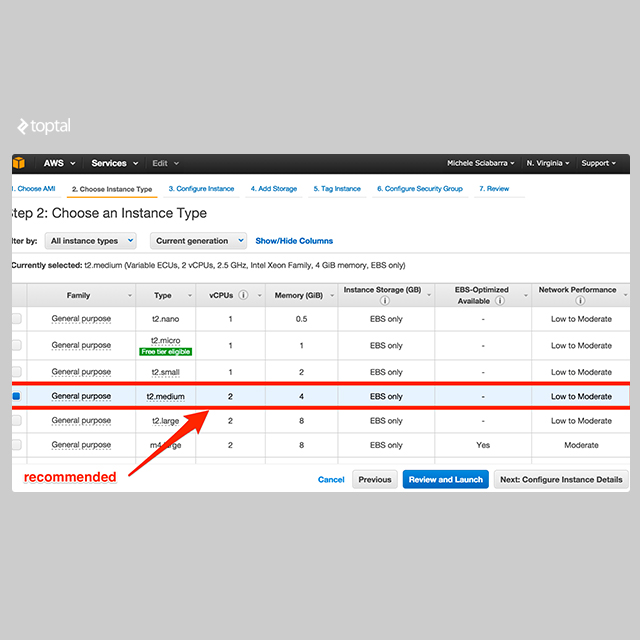Go to the Add Storage step tab

pos(274,189)
